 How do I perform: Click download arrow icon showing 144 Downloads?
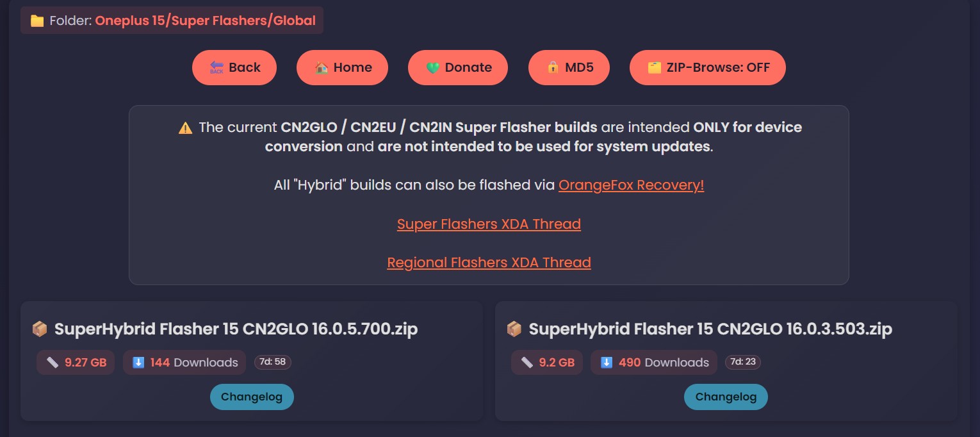coord(138,363)
